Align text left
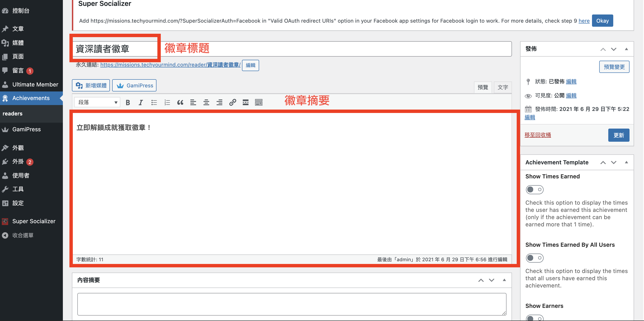Image resolution: width=644 pixels, height=321 pixels. (x=193, y=102)
